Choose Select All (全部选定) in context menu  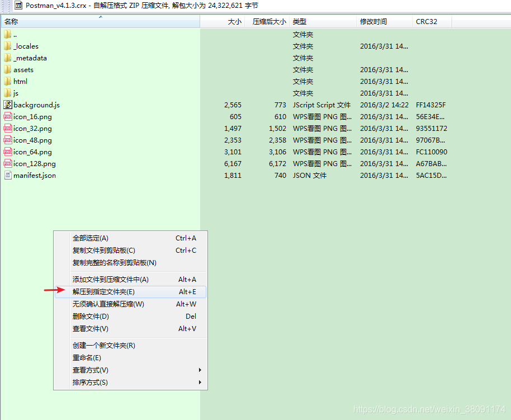point(130,238)
